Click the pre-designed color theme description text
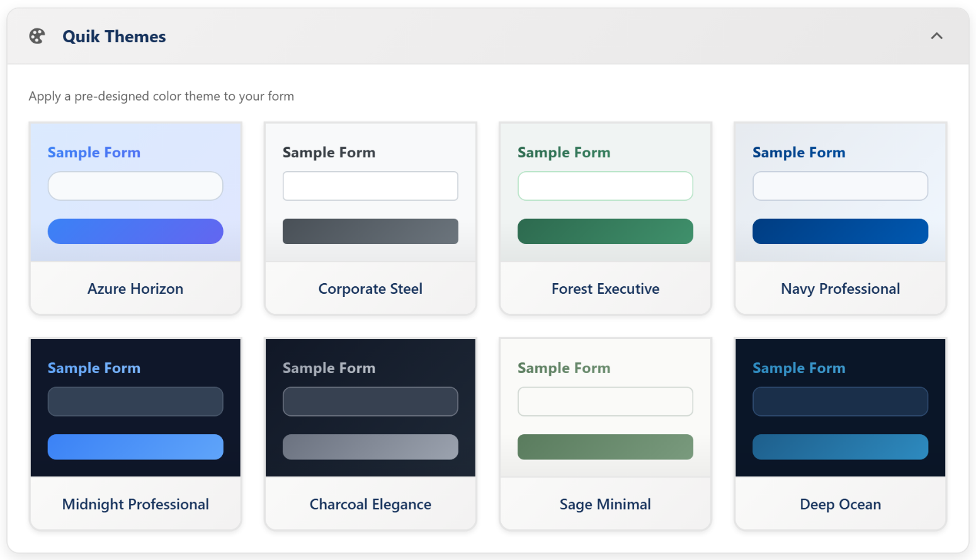 (161, 96)
